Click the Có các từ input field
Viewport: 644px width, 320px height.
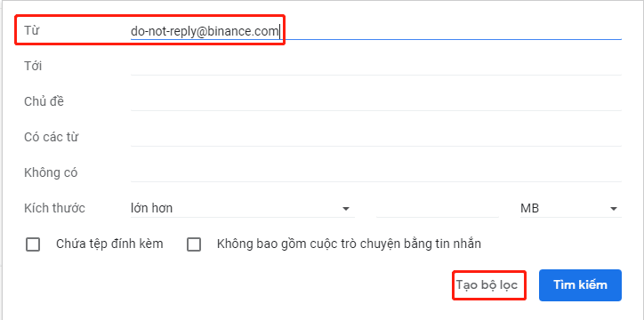click(x=375, y=138)
